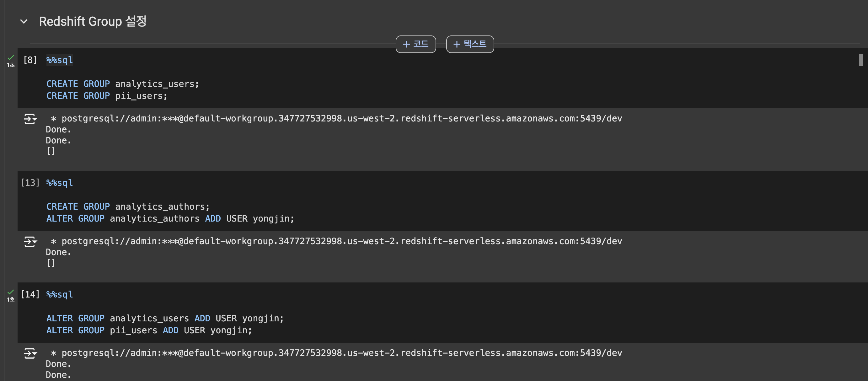Click the scrollbar thumb in cell 8
Screen dimensions: 868x381
(x=860, y=60)
